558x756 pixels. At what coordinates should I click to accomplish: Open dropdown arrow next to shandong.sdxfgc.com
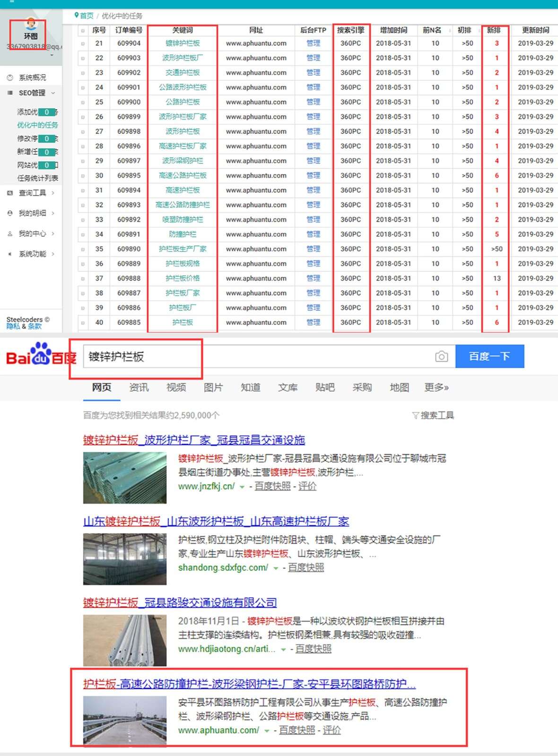(x=276, y=568)
